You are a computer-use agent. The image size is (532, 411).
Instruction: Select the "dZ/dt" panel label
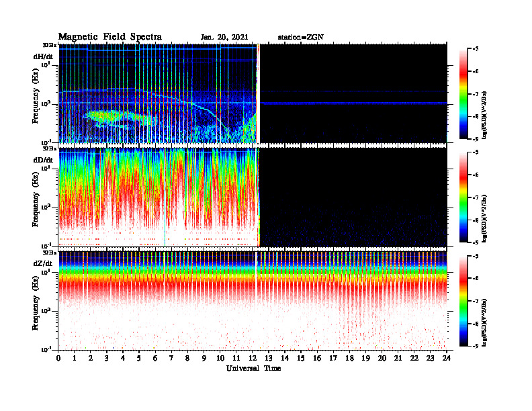point(43,263)
